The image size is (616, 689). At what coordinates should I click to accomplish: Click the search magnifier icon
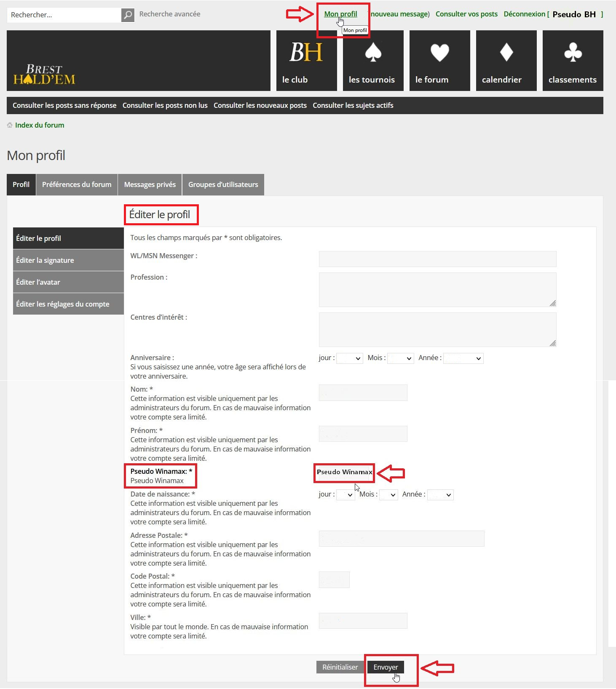coord(128,15)
